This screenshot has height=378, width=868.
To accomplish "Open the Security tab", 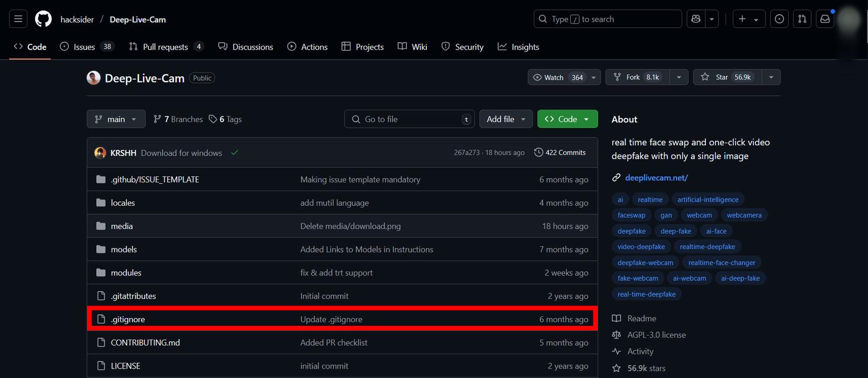I will [462, 47].
